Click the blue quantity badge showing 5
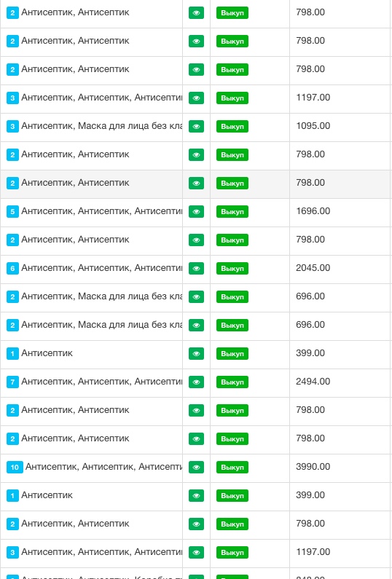The image size is (392, 579). (12, 212)
